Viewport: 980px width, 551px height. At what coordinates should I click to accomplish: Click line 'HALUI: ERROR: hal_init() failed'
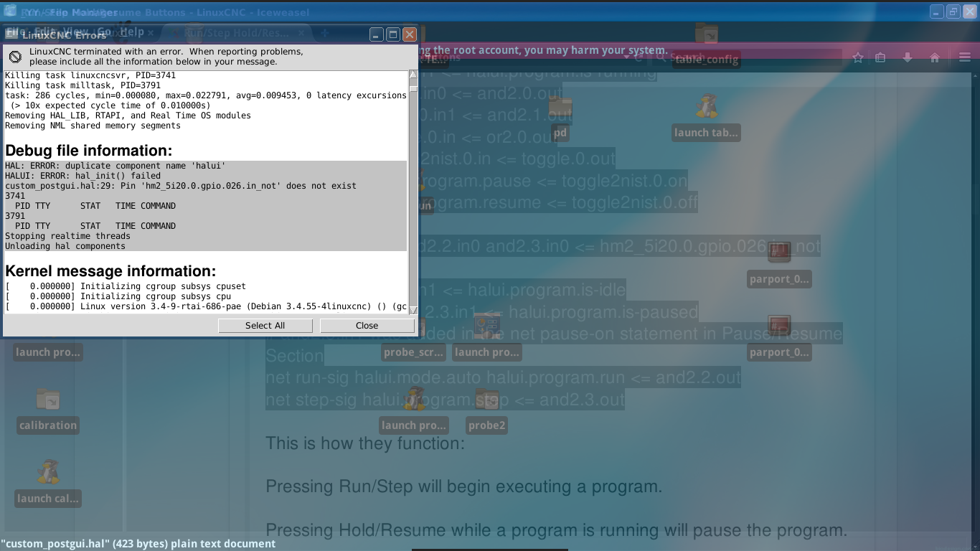83,176
